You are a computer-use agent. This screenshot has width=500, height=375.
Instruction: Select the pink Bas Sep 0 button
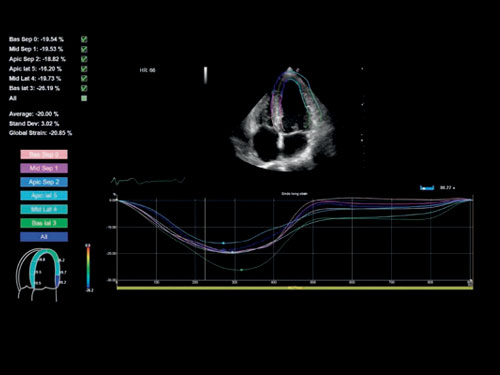click(44, 155)
